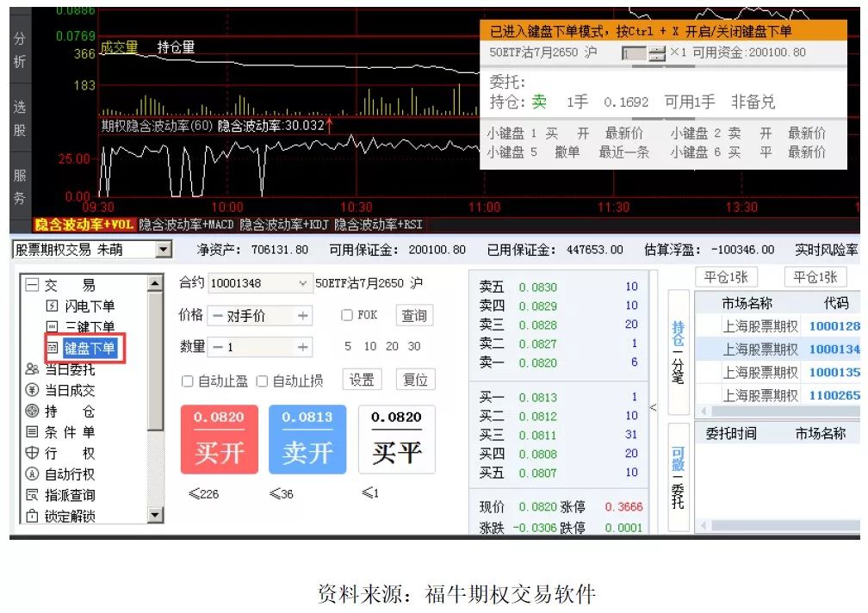
Task: Click the second 平仓1张 button
Action: click(815, 276)
